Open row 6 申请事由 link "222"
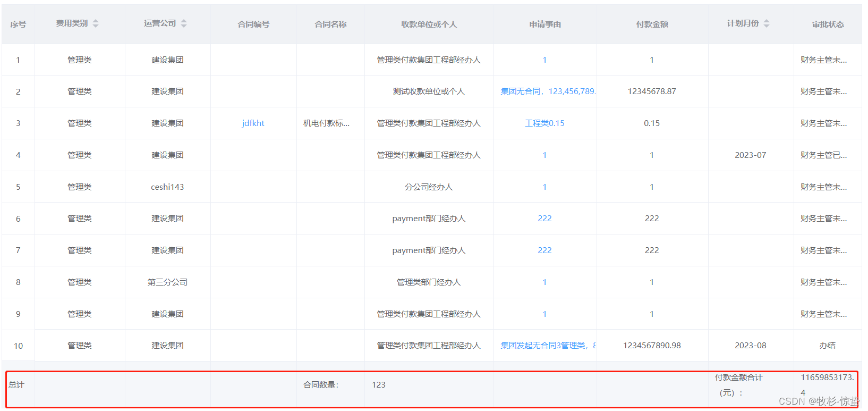This screenshot has width=868, height=411. point(545,219)
